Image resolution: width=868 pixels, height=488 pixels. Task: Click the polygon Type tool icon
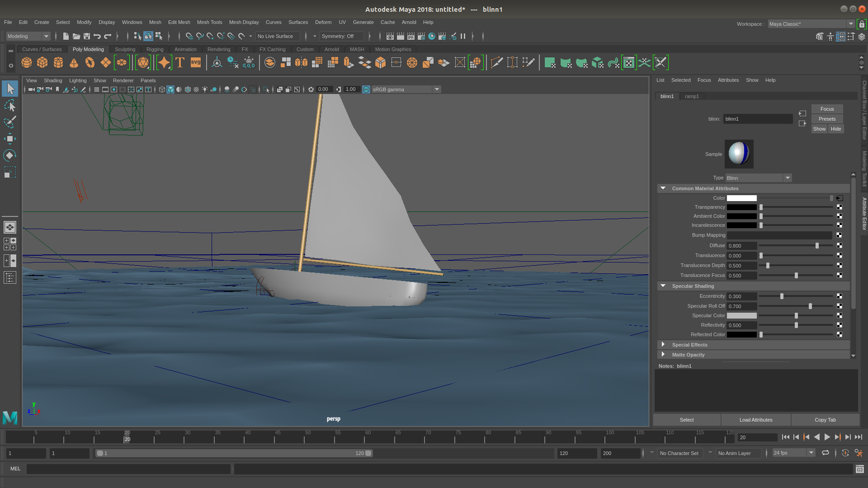coord(180,62)
